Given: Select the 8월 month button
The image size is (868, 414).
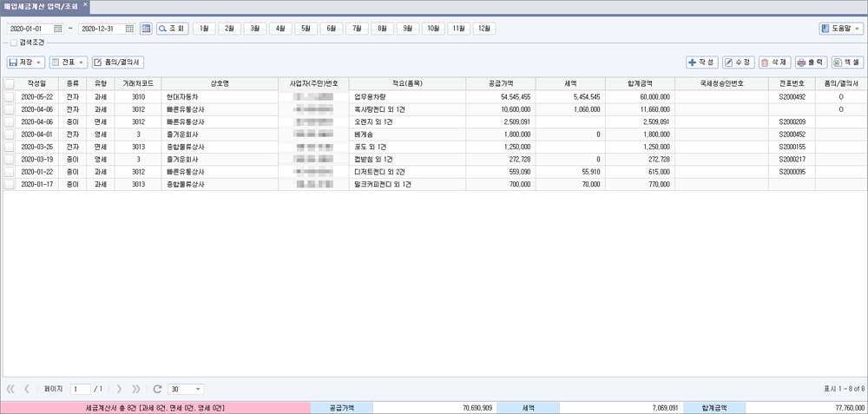Looking at the screenshot, I should coord(383,29).
